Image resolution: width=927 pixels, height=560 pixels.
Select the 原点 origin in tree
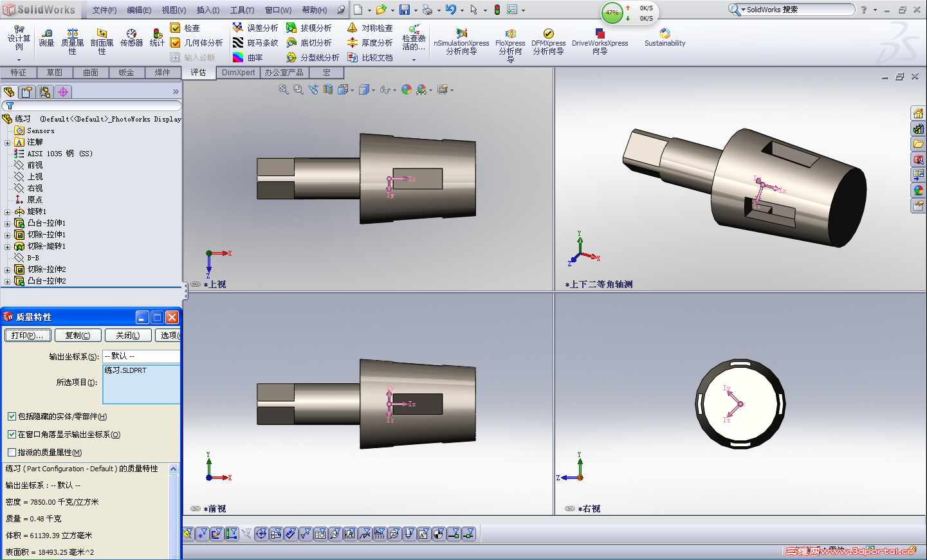35,200
